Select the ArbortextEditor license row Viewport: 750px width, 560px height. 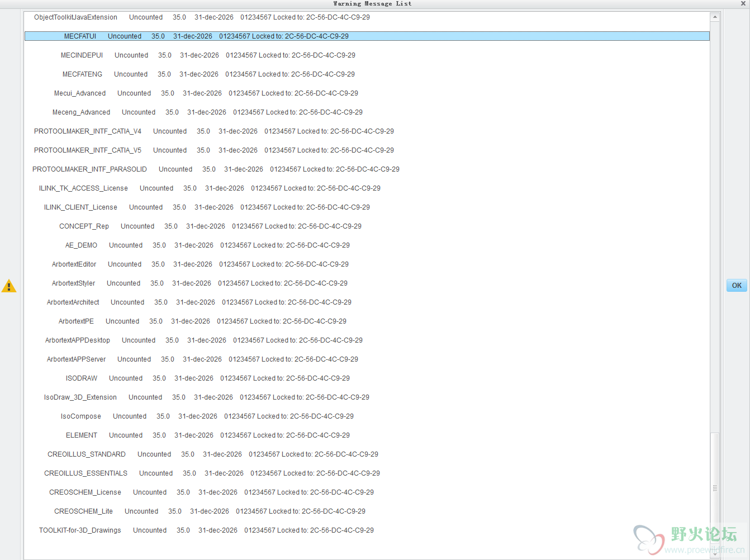pyautogui.click(x=367, y=264)
